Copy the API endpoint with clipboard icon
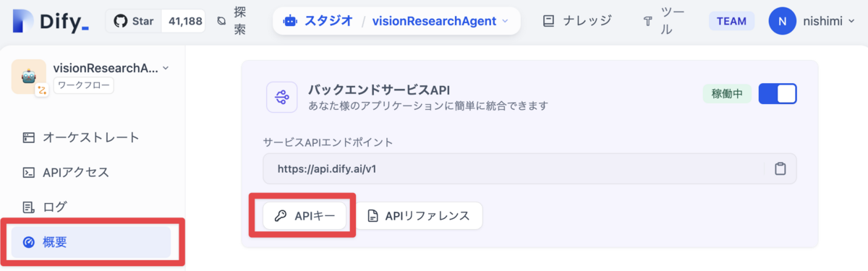 pos(780,168)
